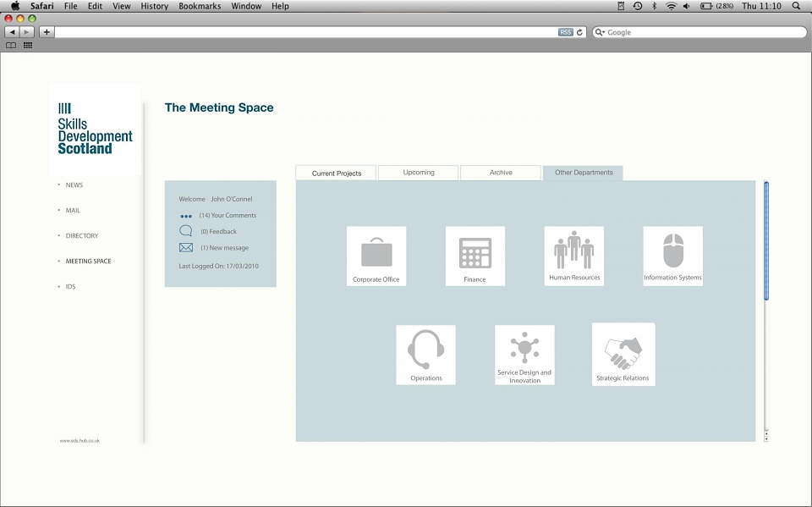This screenshot has width=812, height=507.
Task: Open the (1) New message link
Action: click(225, 248)
